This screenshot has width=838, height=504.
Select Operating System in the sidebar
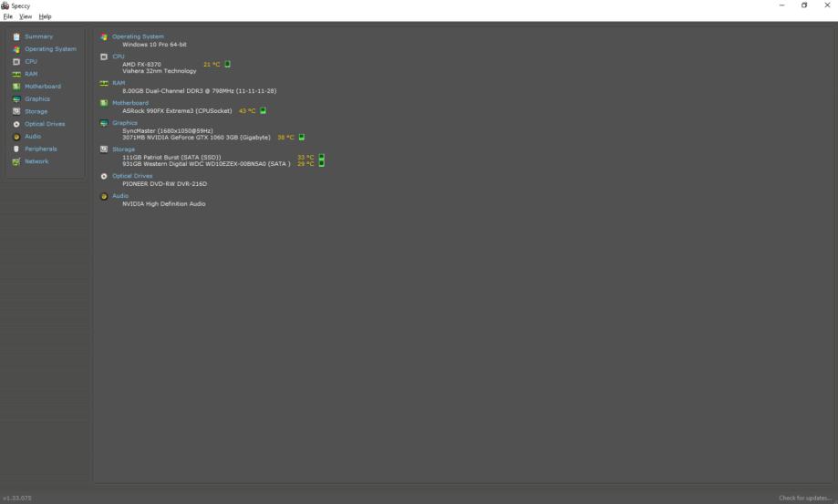pyautogui.click(x=50, y=49)
